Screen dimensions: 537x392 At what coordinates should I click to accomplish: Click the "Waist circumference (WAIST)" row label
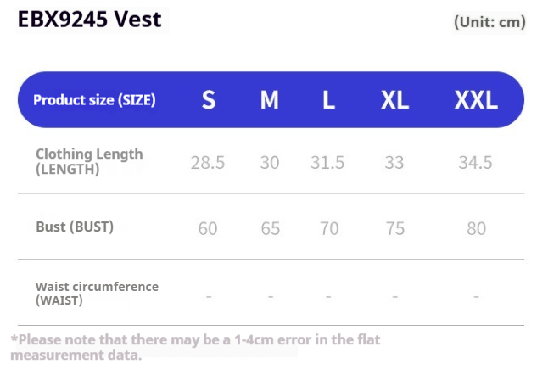(x=97, y=293)
